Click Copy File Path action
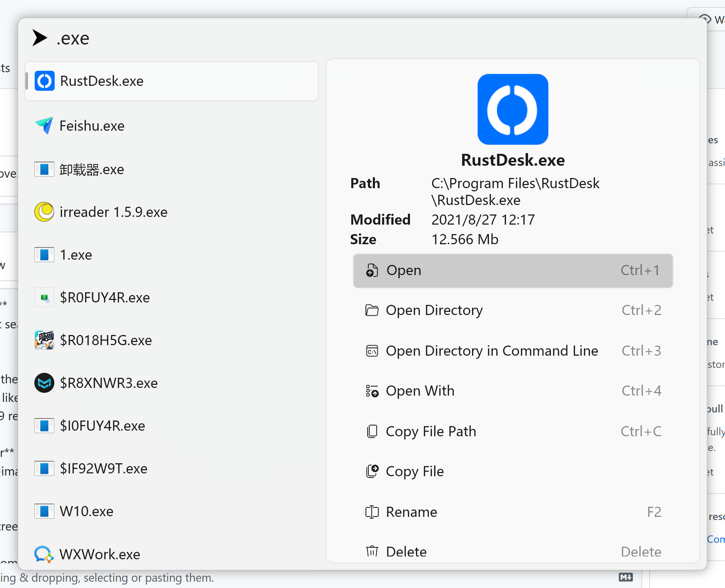The width and height of the screenshot is (725, 588). 513,431
